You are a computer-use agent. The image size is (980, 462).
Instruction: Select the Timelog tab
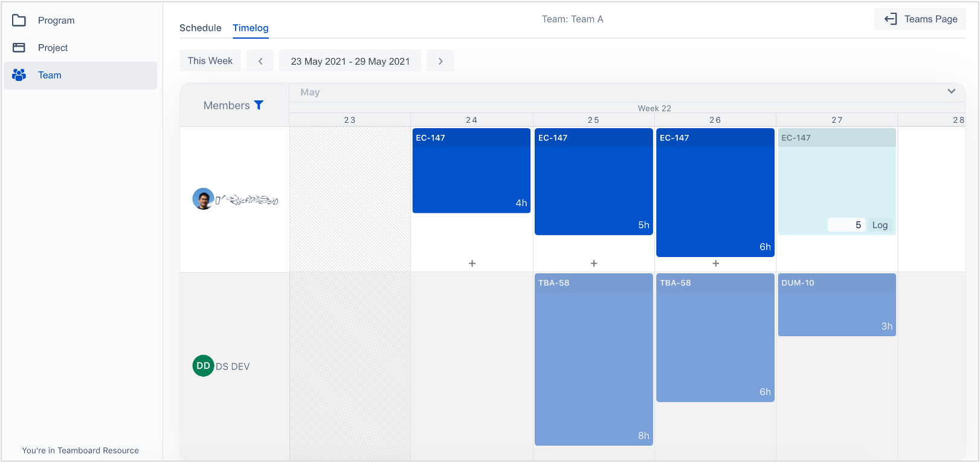click(250, 28)
